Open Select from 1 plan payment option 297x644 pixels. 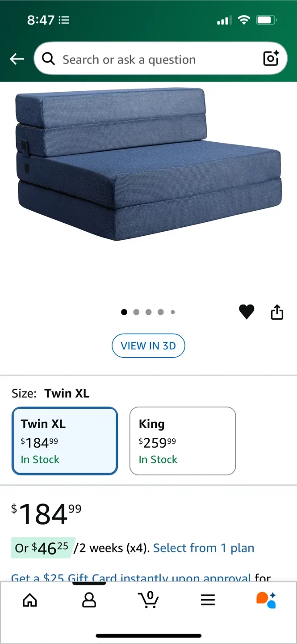(204, 547)
